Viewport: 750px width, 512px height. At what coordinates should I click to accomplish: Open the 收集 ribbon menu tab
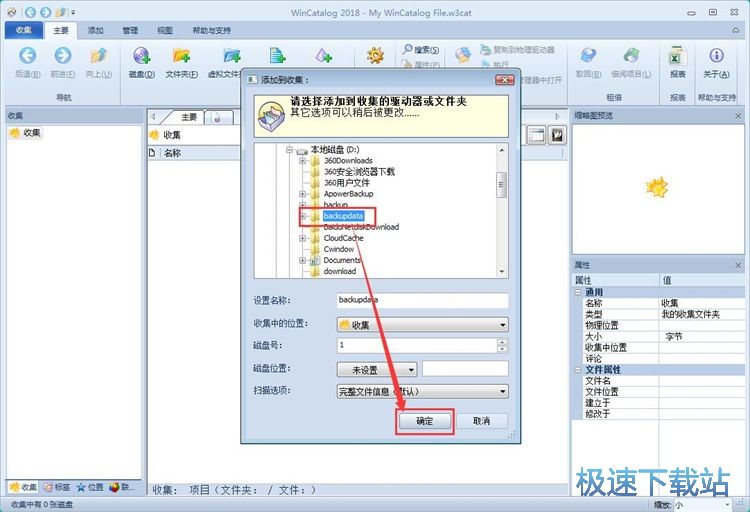[x=23, y=30]
